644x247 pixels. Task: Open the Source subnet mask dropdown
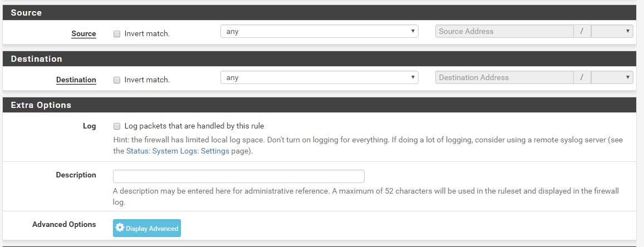[x=612, y=31]
